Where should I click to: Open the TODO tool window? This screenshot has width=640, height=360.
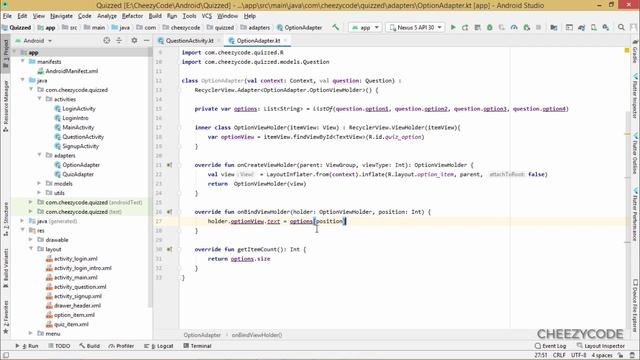[x=60, y=346]
